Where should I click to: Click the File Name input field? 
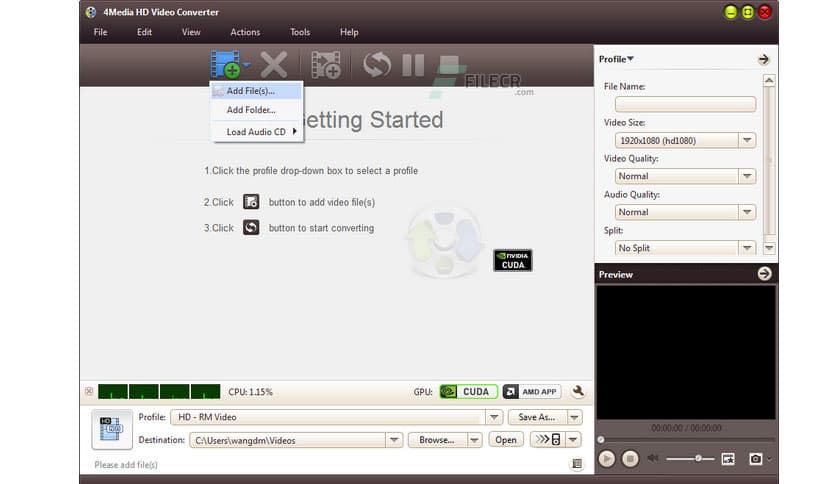click(x=685, y=104)
